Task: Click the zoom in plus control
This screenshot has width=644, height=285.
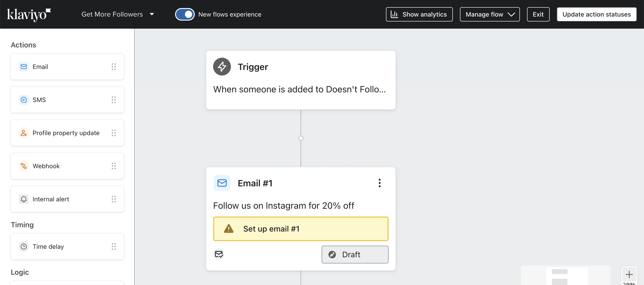Action: (629, 274)
